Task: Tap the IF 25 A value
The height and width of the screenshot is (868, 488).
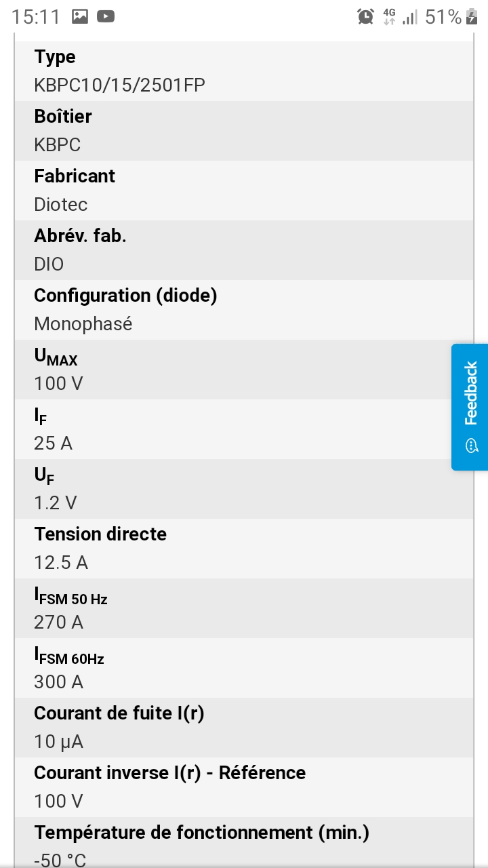Action: point(53,443)
